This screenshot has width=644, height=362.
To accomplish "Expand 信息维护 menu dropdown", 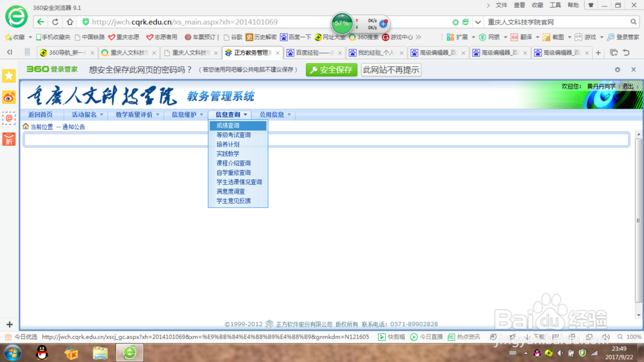I will [x=187, y=115].
